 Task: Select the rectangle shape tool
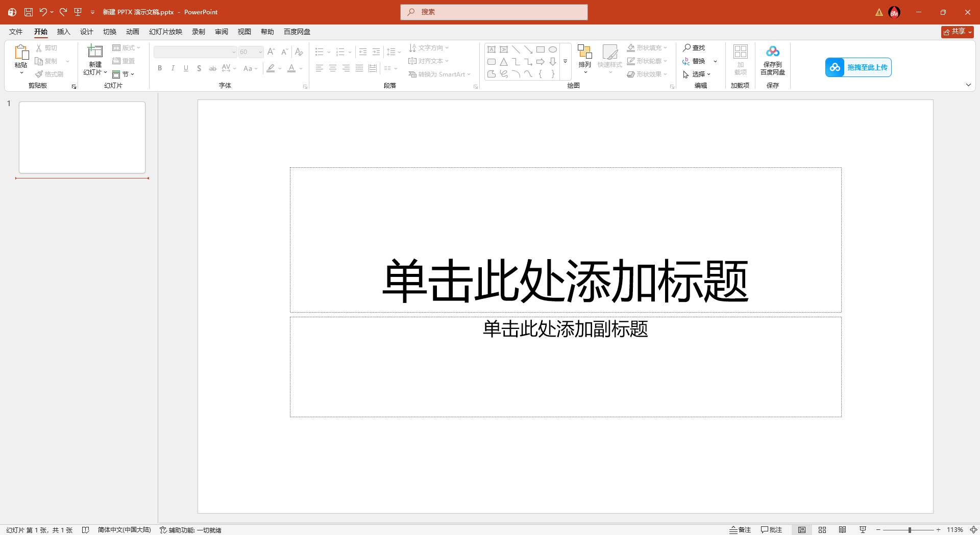pyautogui.click(x=541, y=49)
